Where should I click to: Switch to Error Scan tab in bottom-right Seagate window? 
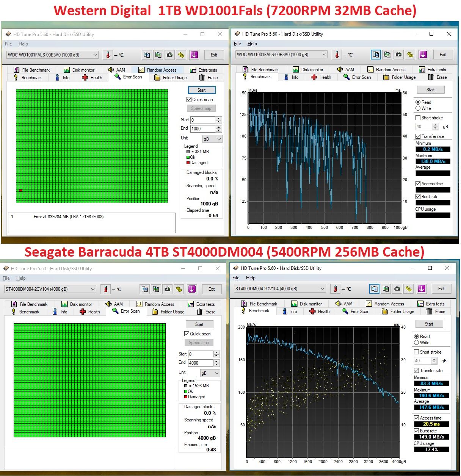point(356,312)
